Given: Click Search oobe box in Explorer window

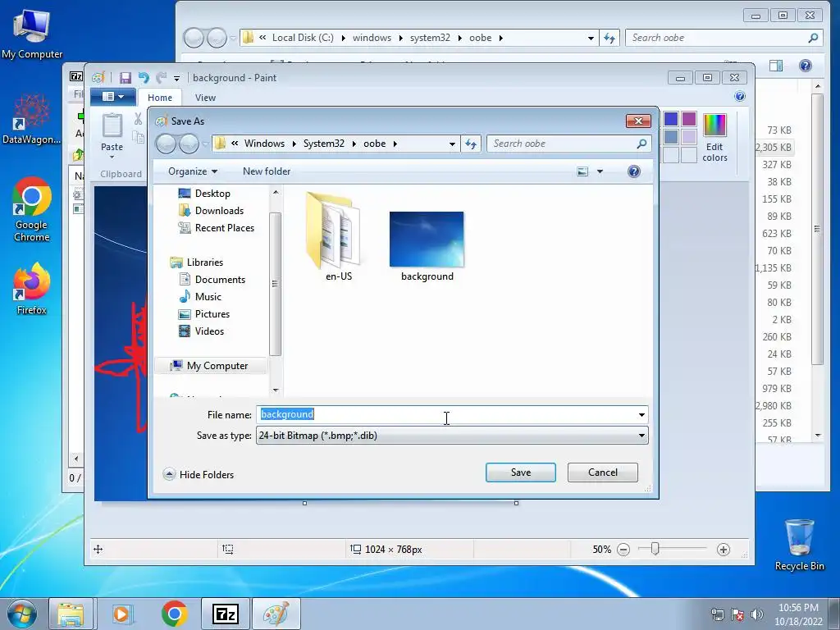Looking at the screenshot, I should point(724,38).
